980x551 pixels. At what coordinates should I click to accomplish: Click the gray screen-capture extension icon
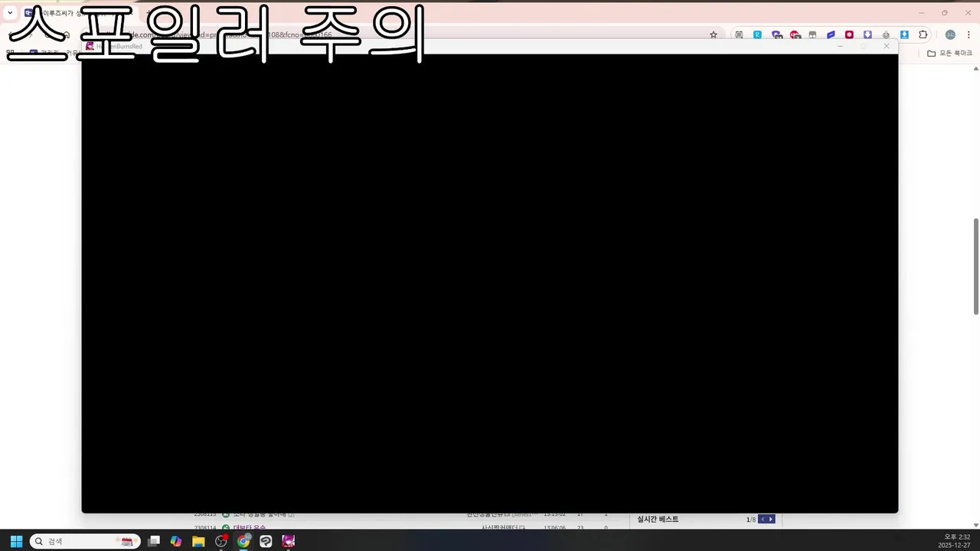coord(739,34)
